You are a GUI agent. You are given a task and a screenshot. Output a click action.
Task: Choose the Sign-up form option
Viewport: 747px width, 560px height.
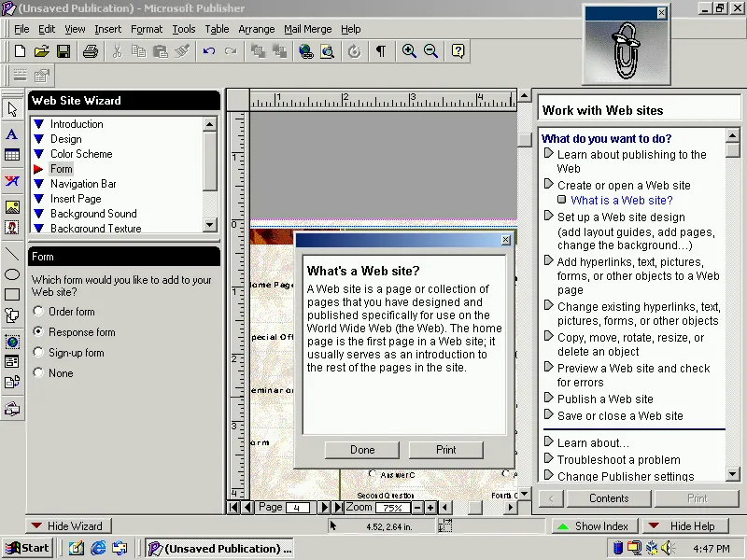tap(37, 352)
